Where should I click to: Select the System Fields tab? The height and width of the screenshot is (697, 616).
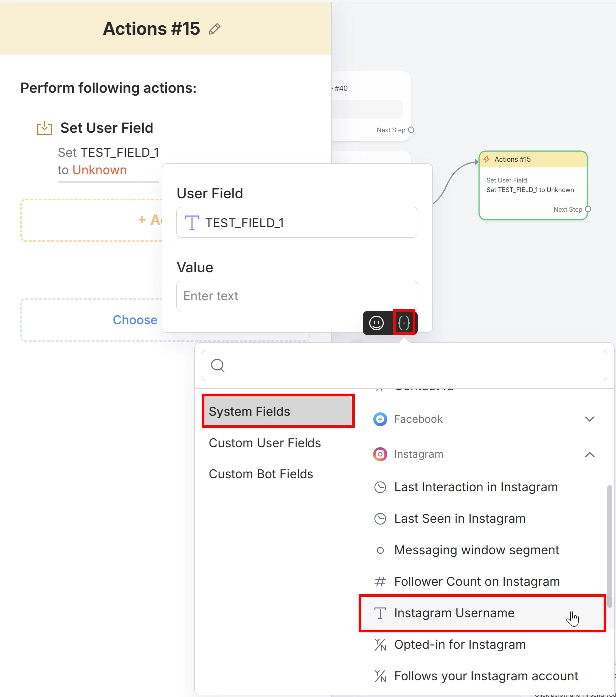coord(278,411)
